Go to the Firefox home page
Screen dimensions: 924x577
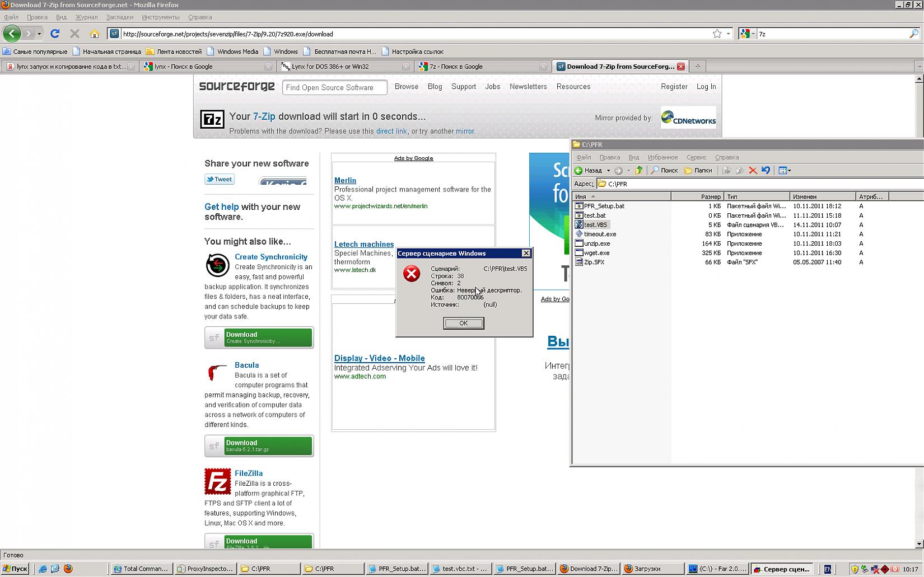94,34
